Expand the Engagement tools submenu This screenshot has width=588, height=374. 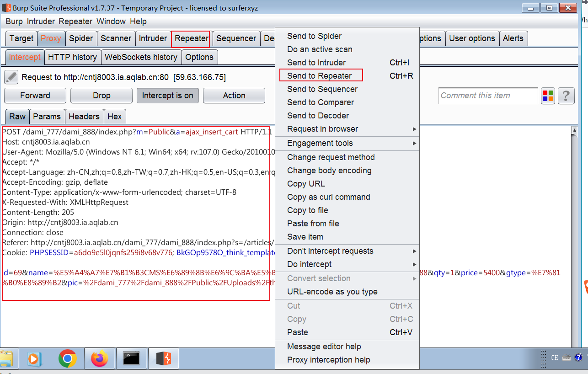pos(347,143)
